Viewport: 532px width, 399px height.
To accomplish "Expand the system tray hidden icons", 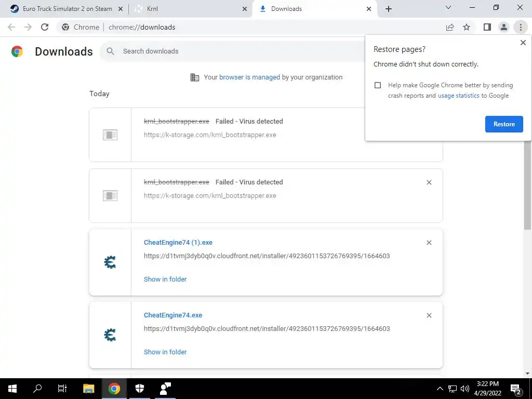I will pyautogui.click(x=440, y=389).
